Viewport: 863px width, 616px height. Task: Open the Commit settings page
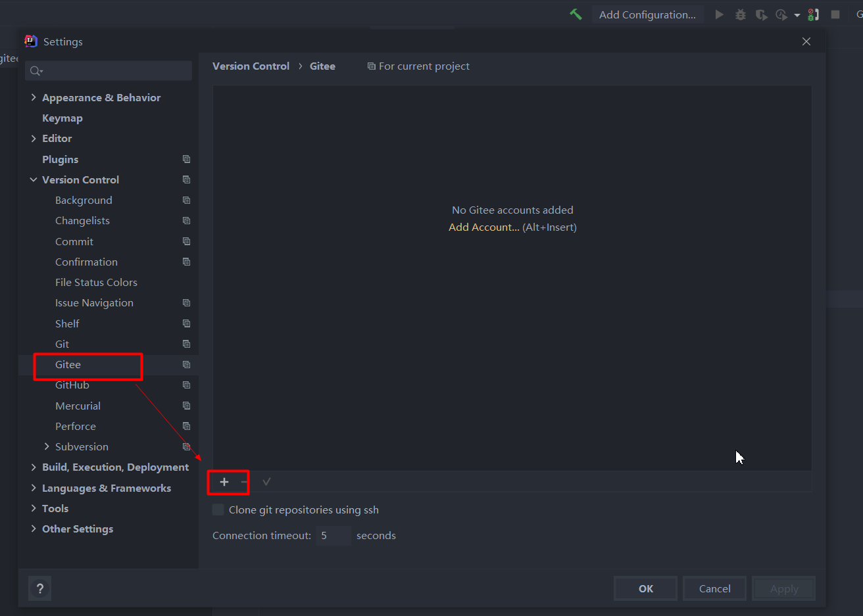click(74, 241)
